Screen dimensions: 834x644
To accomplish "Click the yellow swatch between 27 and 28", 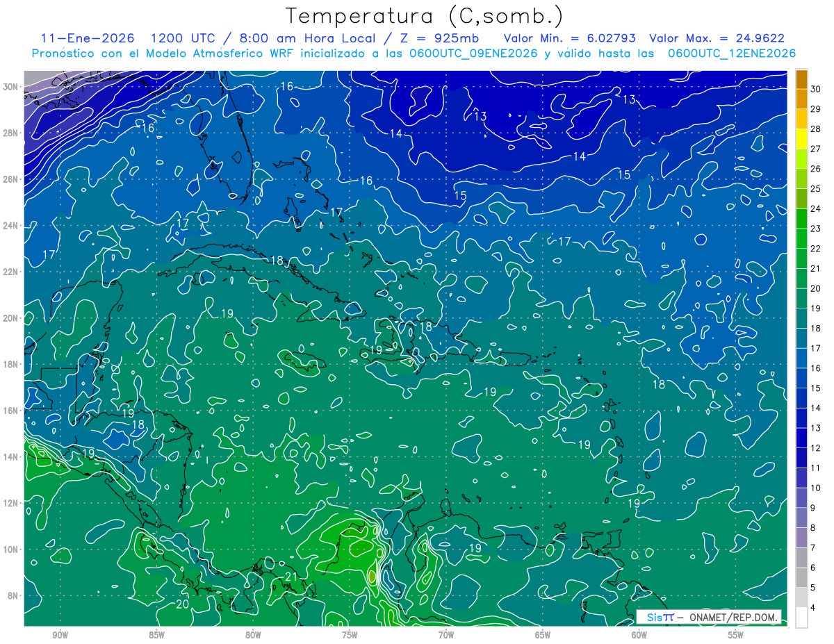I will coord(802,139).
